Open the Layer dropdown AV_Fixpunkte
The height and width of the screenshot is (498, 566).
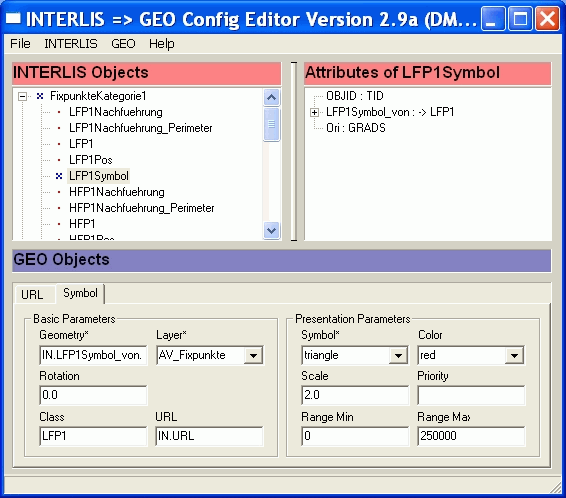(253, 355)
